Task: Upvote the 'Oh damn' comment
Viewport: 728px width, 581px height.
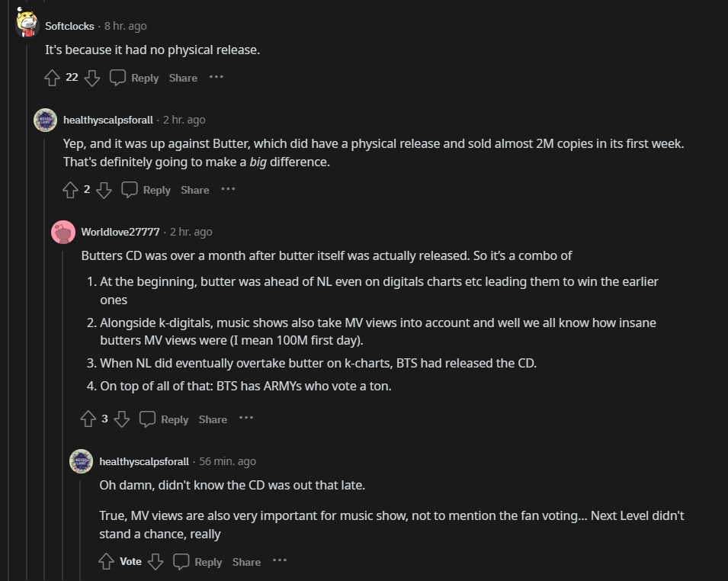Action: pyautogui.click(x=107, y=562)
